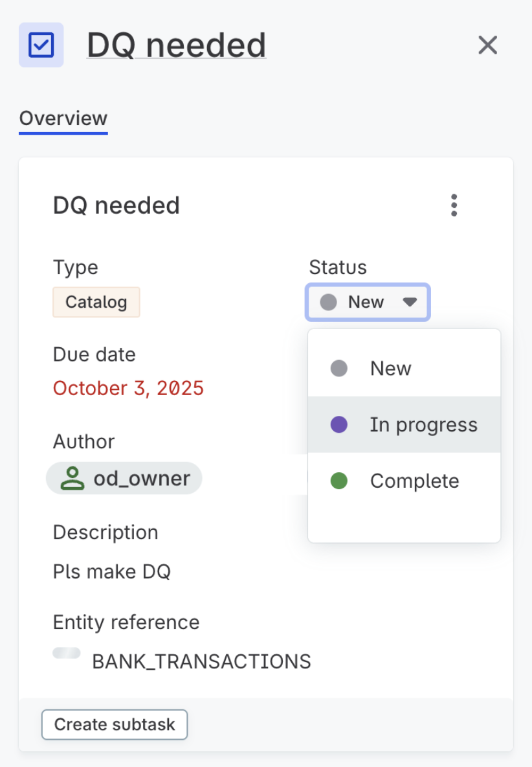
Task: Open the card options kebab menu
Action: tap(454, 205)
